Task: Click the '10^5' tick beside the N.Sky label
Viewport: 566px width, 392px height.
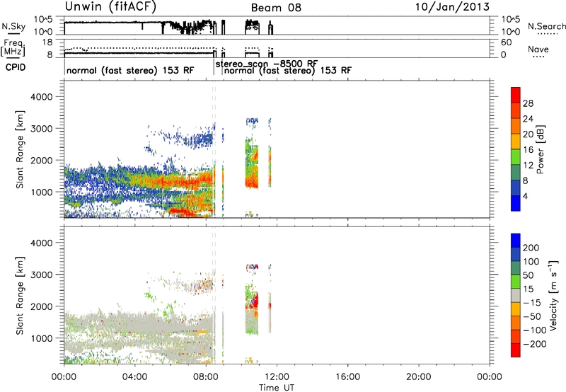Action: pyautogui.click(x=43, y=20)
